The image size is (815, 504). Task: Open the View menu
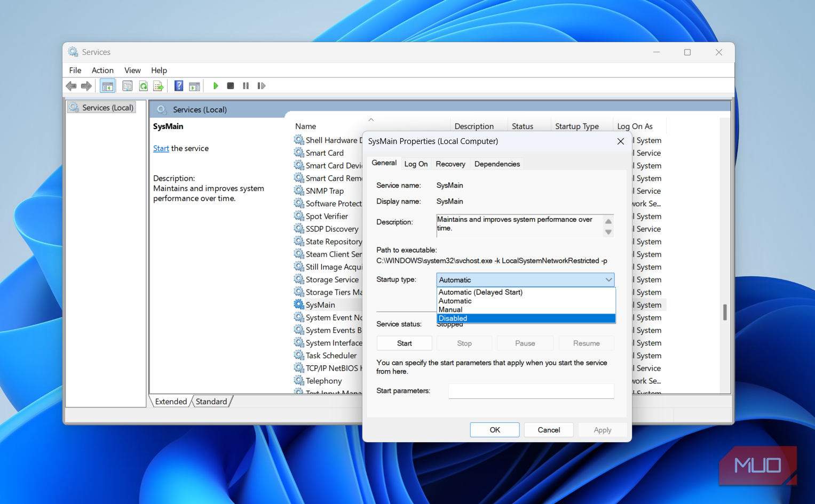132,70
